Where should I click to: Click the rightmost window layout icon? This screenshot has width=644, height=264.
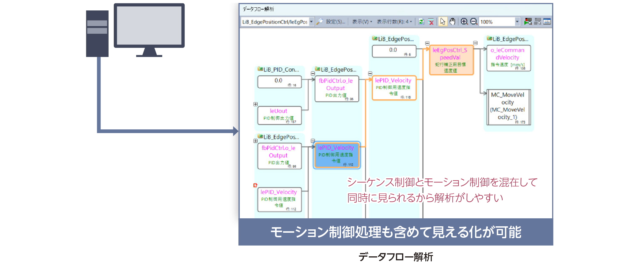(x=547, y=22)
